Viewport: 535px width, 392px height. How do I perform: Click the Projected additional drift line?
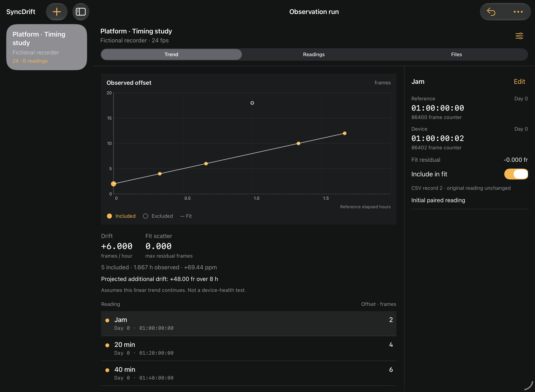[159, 279]
